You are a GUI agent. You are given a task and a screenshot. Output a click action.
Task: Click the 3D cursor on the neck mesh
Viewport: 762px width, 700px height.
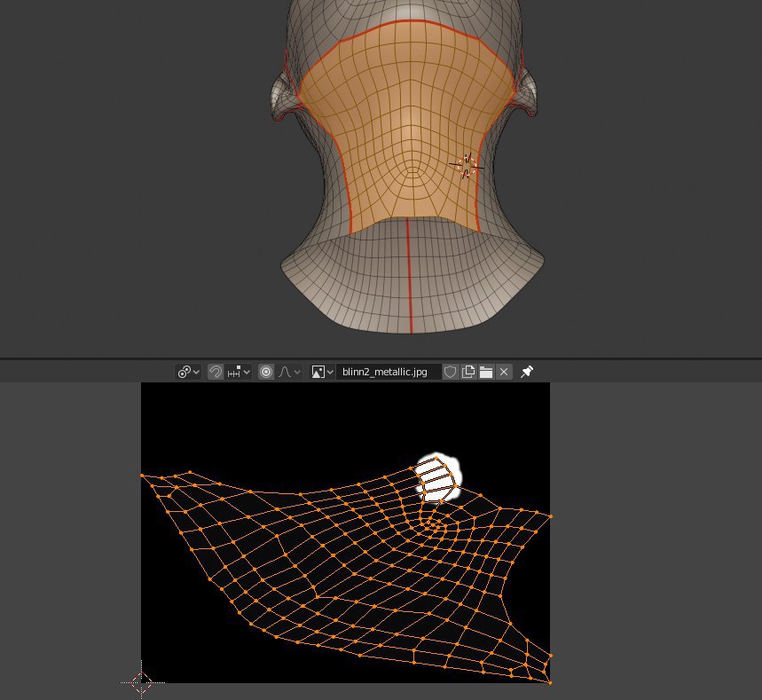[x=467, y=166]
